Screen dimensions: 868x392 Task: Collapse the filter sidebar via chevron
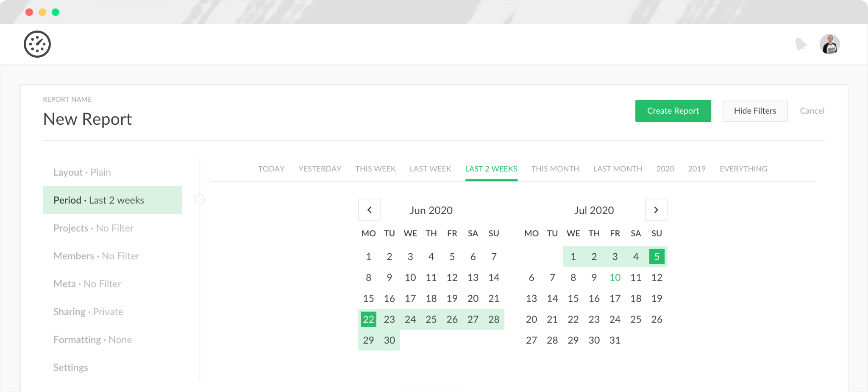click(199, 199)
